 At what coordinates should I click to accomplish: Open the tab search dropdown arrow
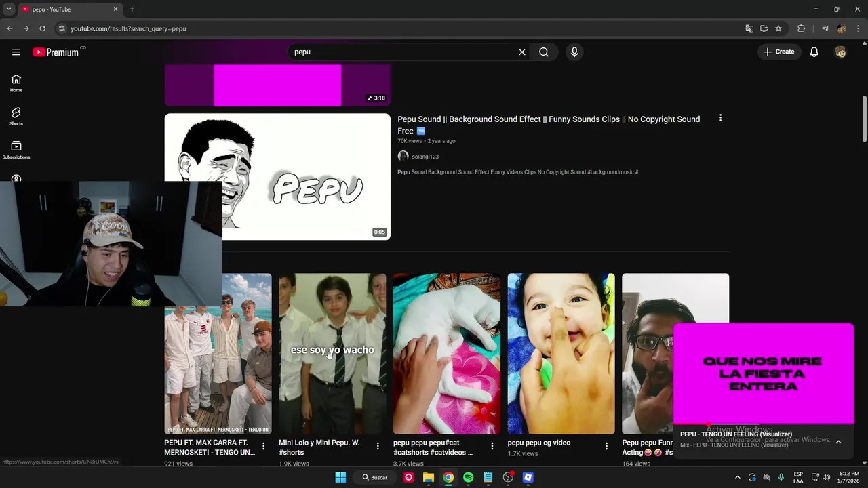click(x=8, y=9)
